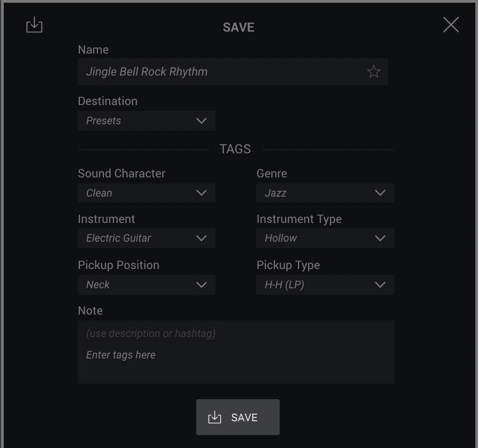This screenshot has height=448, width=478.
Task: Click the chevron arrow of Sound Character
Action: [201, 193]
